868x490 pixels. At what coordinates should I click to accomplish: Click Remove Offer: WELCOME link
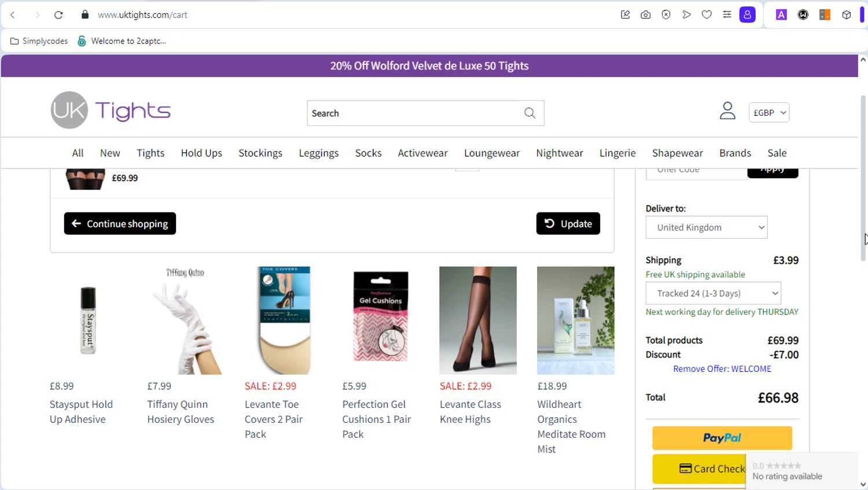point(722,369)
